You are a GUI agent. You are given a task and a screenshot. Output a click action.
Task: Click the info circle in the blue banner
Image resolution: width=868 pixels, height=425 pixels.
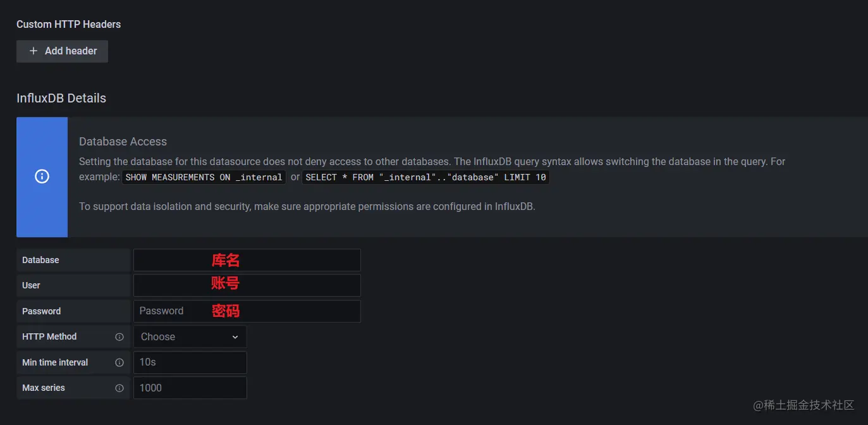[x=42, y=176]
